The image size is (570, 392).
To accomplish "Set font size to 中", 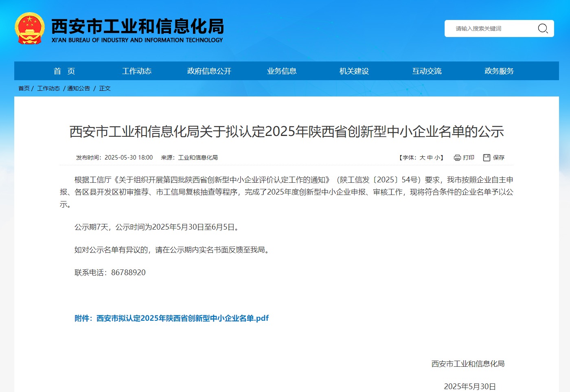I will pos(430,158).
